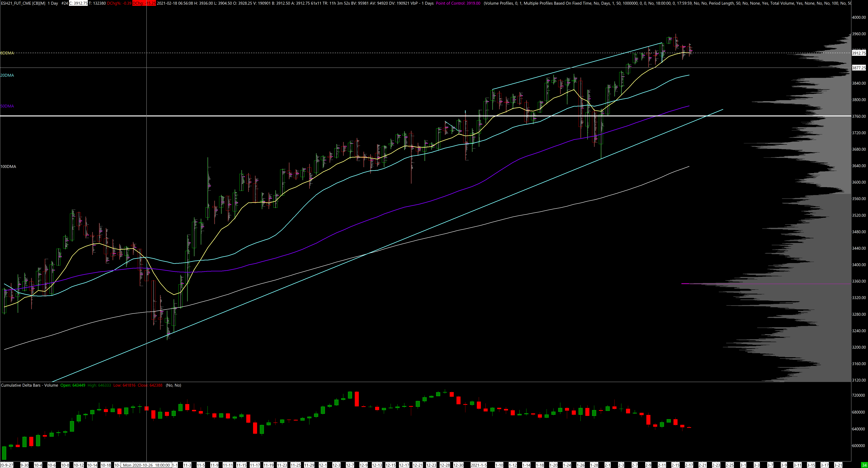Click the 6DEMA moving average label
The height and width of the screenshot is (468, 868).
coord(7,53)
